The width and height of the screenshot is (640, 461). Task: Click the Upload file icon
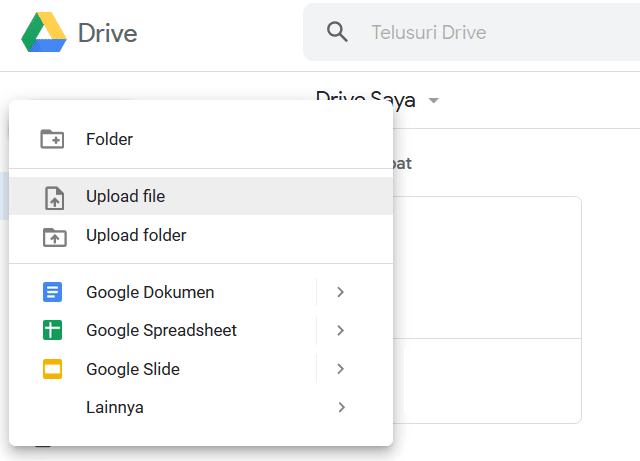click(53, 197)
